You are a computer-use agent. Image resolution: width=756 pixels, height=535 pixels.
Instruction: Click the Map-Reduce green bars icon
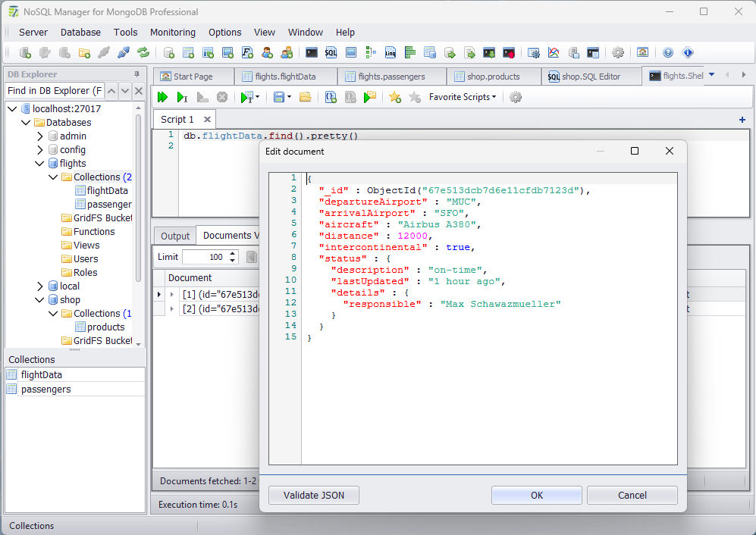(x=409, y=52)
